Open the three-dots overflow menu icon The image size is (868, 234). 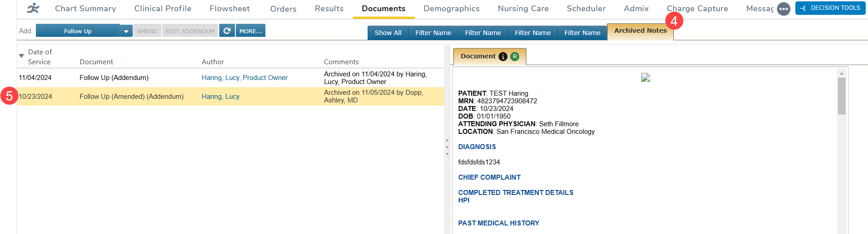click(783, 9)
